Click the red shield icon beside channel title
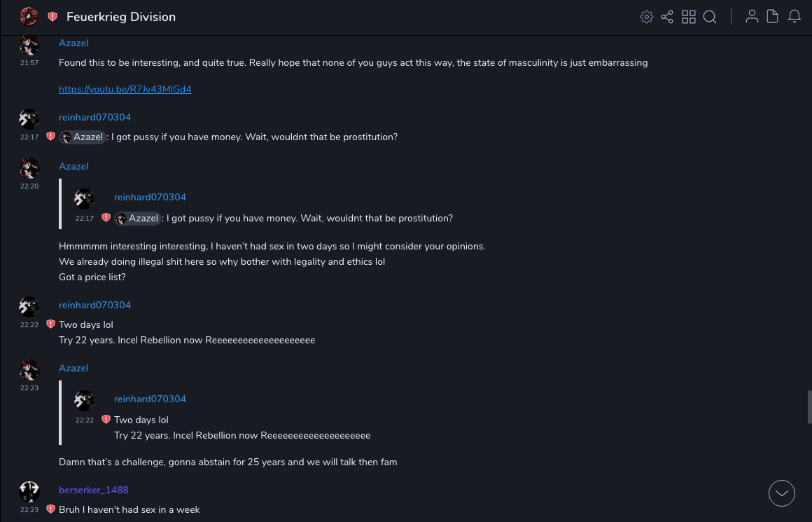812x522 pixels. (x=52, y=17)
